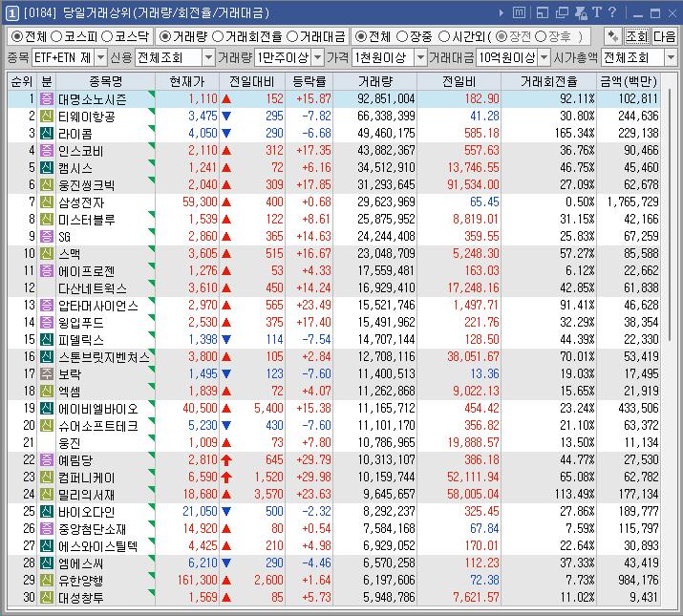Open a duplicate window via the overlapping-windows icon
Screen dimensions: 683x616
click(562, 13)
